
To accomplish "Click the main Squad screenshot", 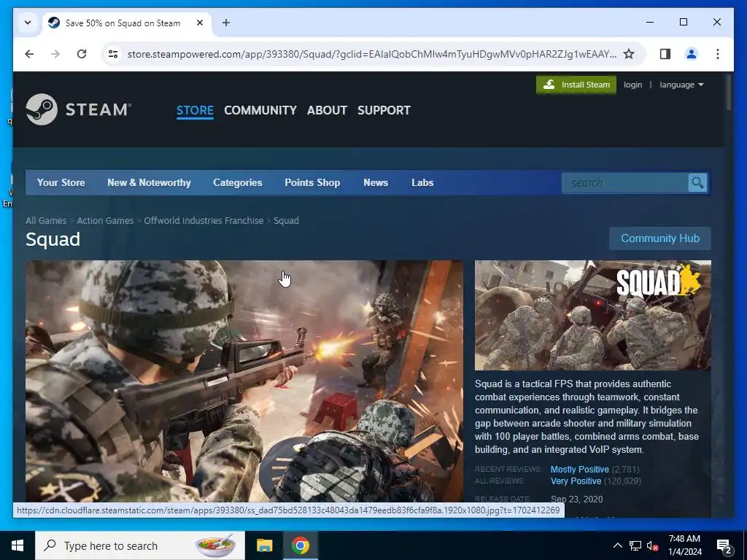I will (244, 381).
